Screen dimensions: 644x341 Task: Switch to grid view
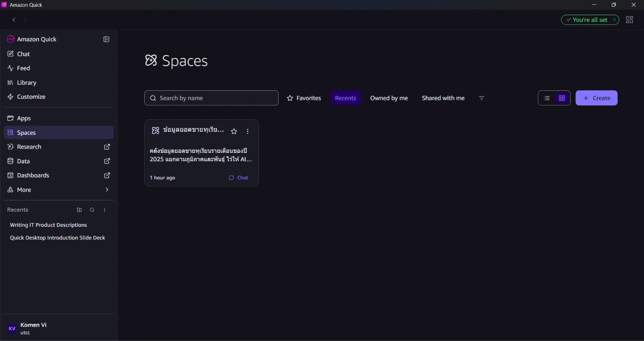pyautogui.click(x=562, y=98)
